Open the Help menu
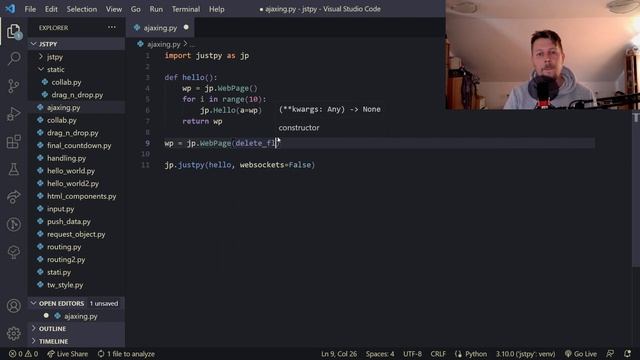 coord(217,9)
